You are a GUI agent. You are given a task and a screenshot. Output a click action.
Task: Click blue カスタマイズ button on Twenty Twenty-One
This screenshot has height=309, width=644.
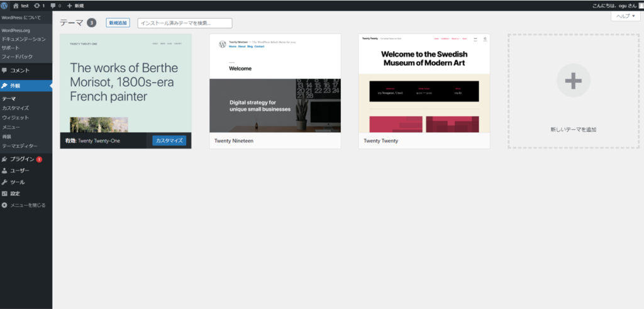pyautogui.click(x=169, y=140)
